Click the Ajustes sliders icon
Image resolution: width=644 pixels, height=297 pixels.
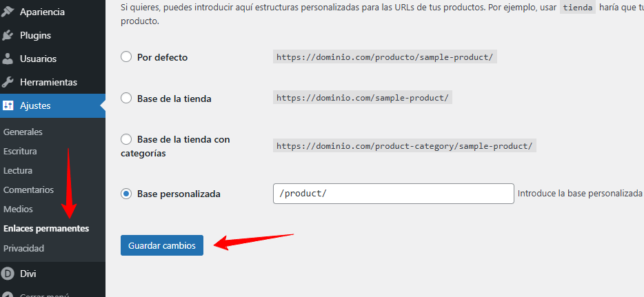[x=8, y=105]
